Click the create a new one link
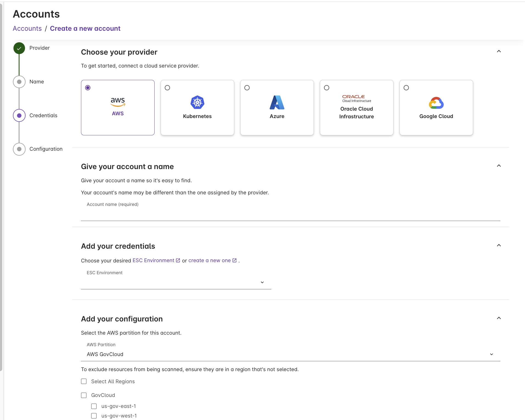The height and width of the screenshot is (420, 525). (210, 260)
